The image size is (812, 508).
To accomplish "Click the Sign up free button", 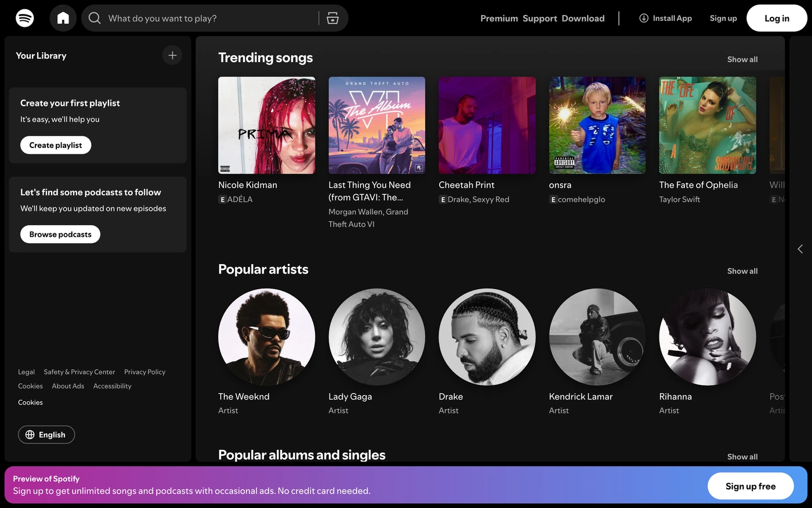I will click(x=751, y=487).
